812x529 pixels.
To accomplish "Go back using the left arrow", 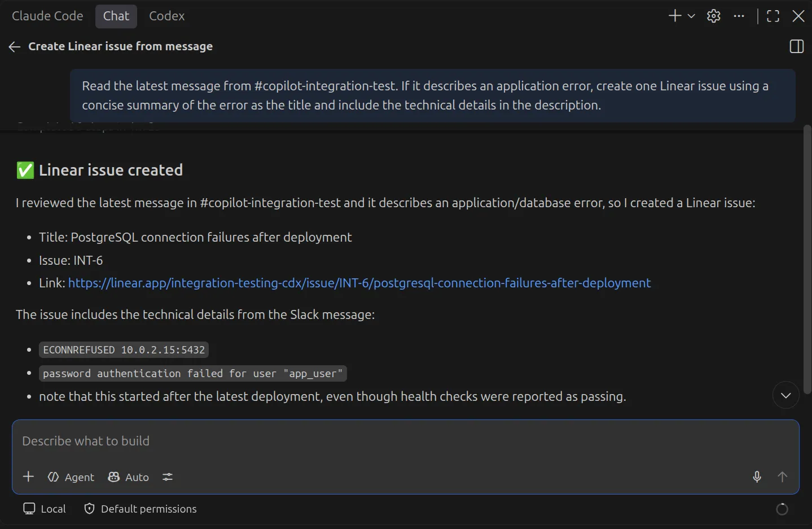I will coord(15,47).
